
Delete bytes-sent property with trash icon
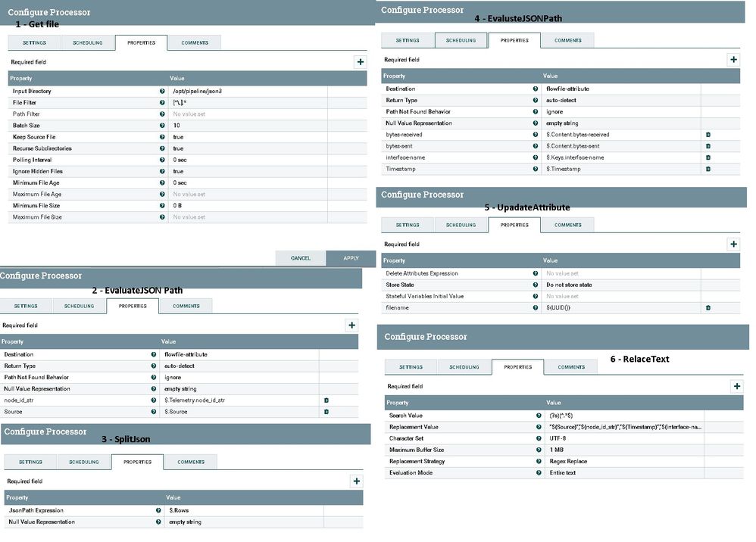point(708,146)
